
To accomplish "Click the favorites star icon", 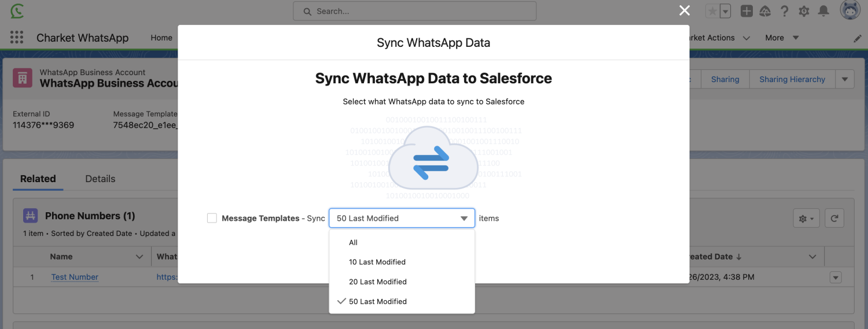I will (x=712, y=11).
